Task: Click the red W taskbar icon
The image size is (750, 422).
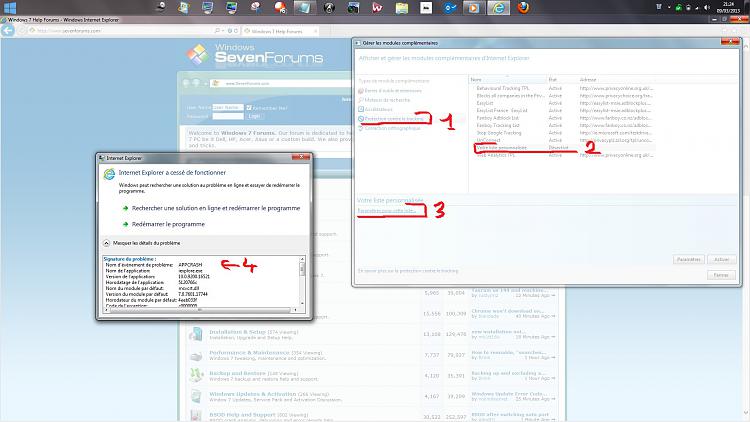Action: tap(377, 8)
